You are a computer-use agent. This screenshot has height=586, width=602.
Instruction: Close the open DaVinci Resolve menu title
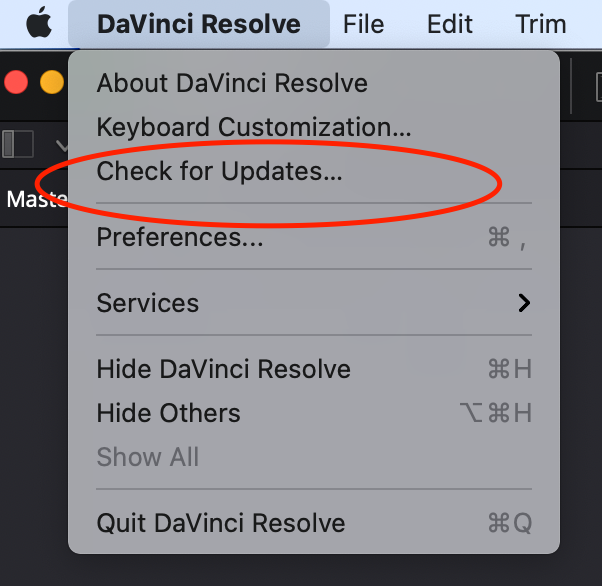[x=198, y=24]
